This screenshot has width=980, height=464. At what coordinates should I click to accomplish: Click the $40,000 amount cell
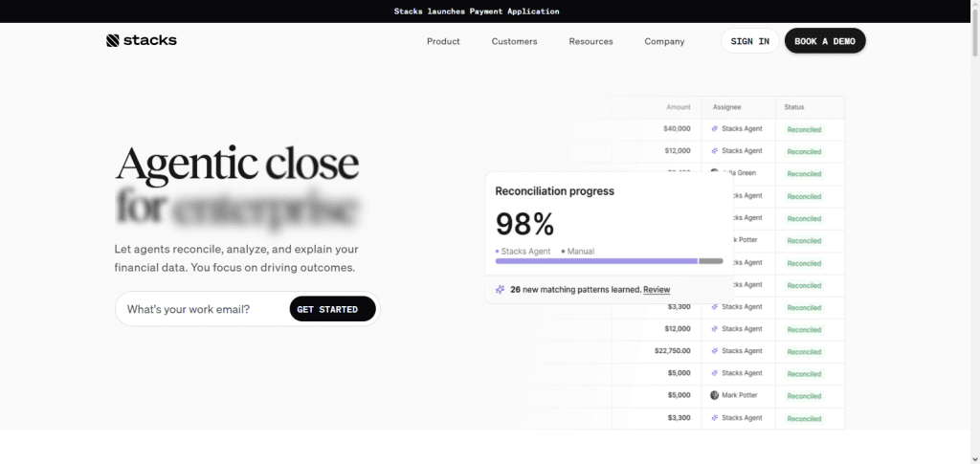coord(677,128)
